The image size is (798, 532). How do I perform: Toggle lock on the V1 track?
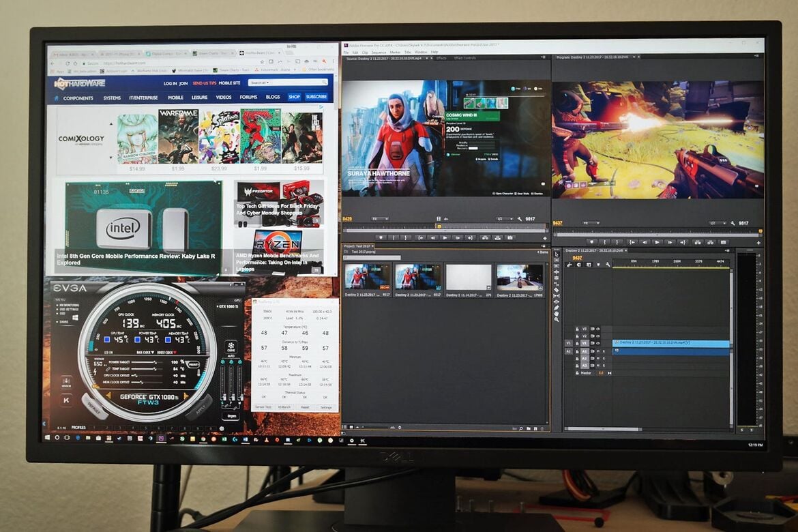point(577,343)
